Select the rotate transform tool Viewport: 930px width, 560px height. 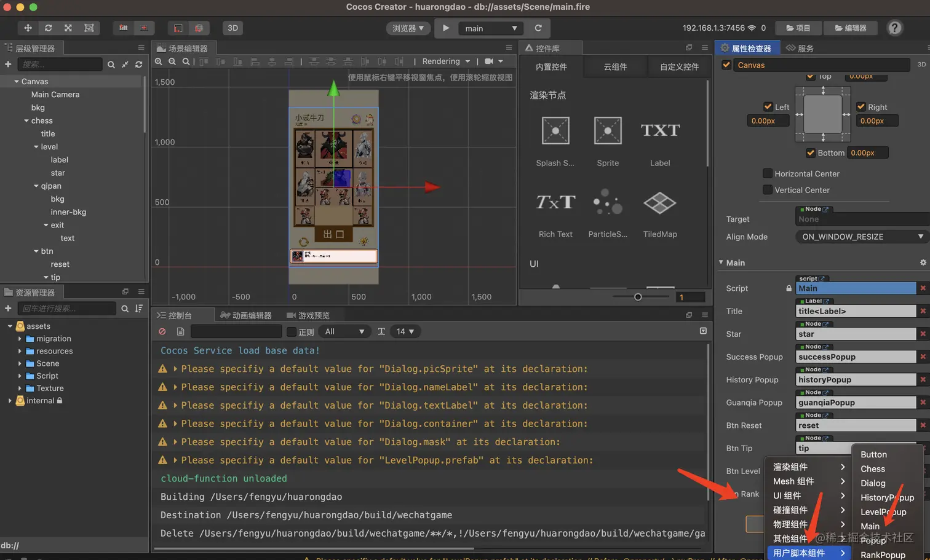48,28
